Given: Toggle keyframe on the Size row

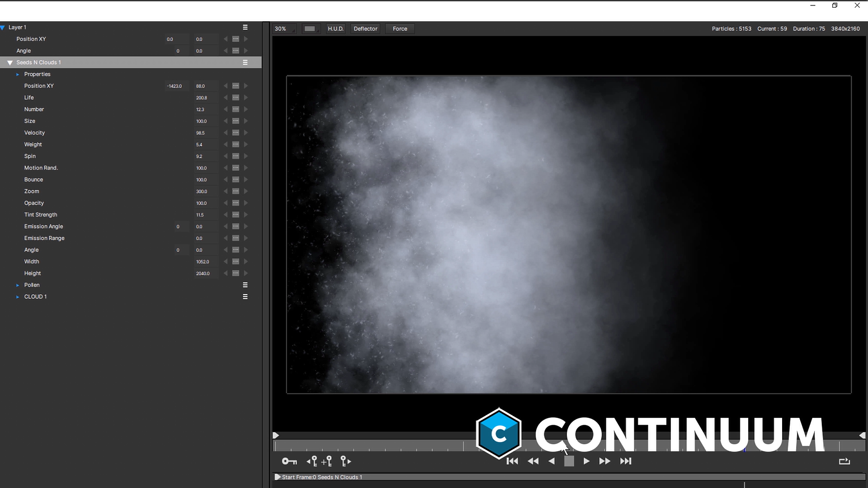Looking at the screenshot, I should 236,121.
